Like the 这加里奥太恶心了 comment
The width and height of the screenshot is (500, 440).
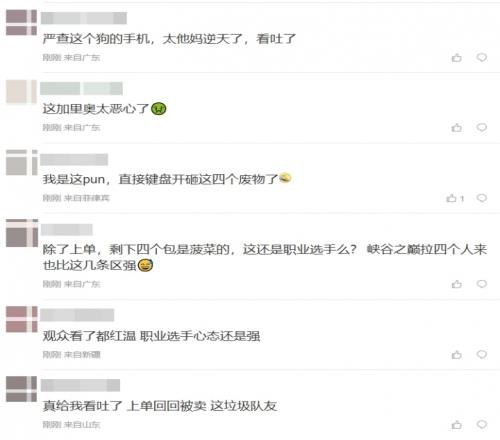coord(457,128)
